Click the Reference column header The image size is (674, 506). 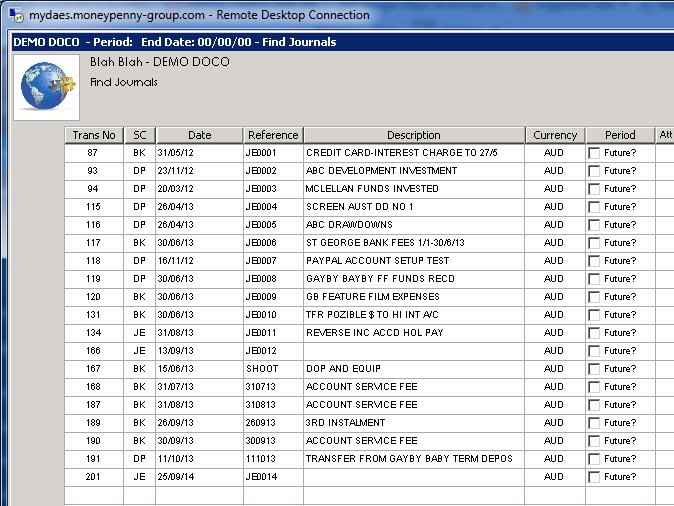[273, 135]
